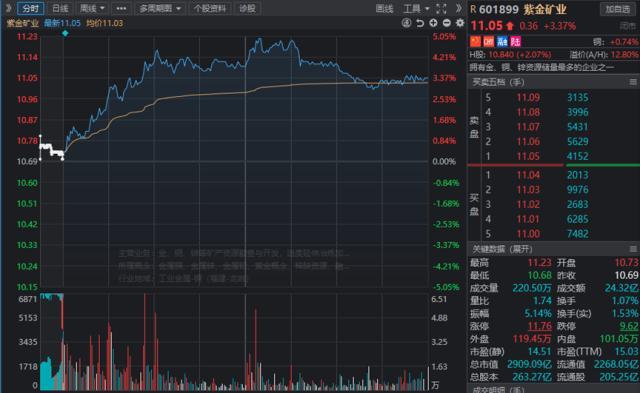Click the blue 融 margin badge

tap(502, 42)
